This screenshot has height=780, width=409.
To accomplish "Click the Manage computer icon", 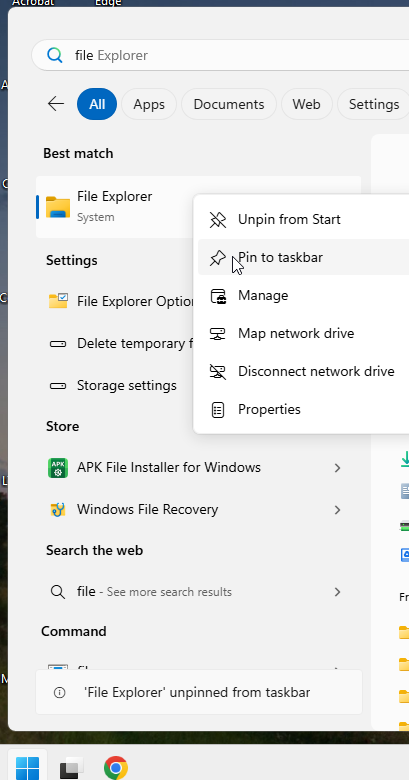I will pyautogui.click(x=218, y=296).
